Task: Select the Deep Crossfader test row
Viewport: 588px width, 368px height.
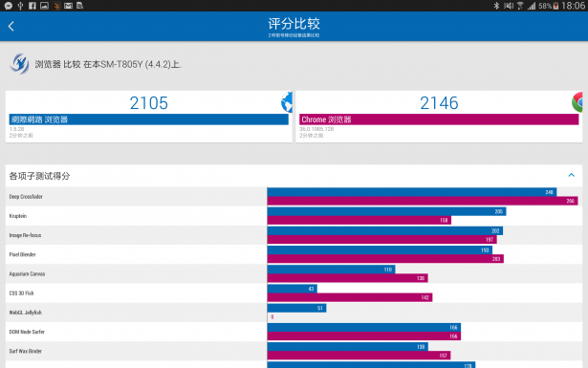Action: pos(294,196)
